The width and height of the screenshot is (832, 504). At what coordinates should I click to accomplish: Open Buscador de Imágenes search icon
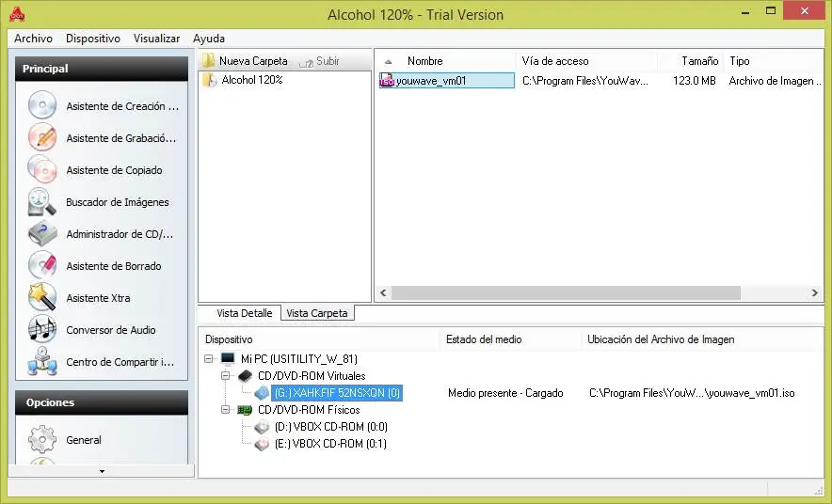click(x=42, y=201)
